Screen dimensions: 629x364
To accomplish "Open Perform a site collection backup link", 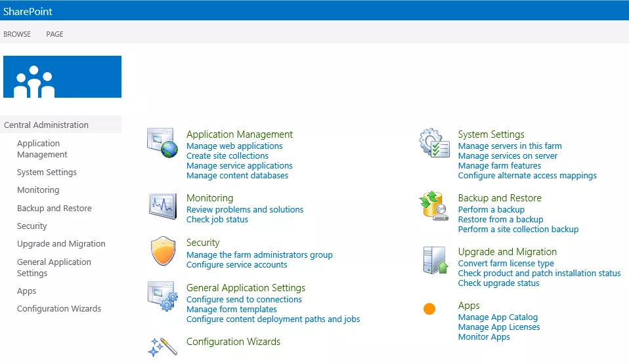I will point(518,229).
